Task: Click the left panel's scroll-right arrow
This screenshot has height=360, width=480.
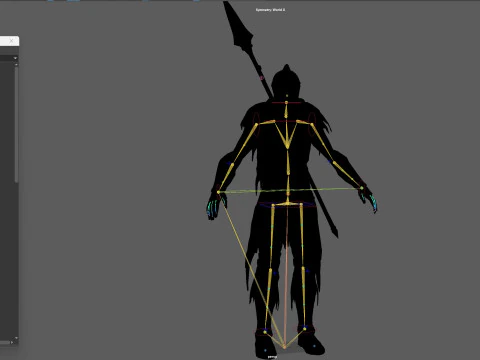Action: [x=12, y=342]
